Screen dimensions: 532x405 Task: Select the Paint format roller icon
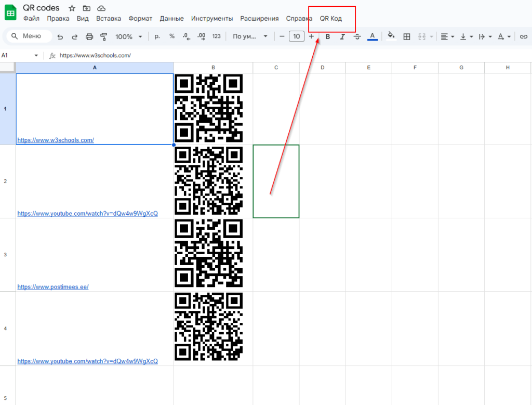click(x=103, y=36)
